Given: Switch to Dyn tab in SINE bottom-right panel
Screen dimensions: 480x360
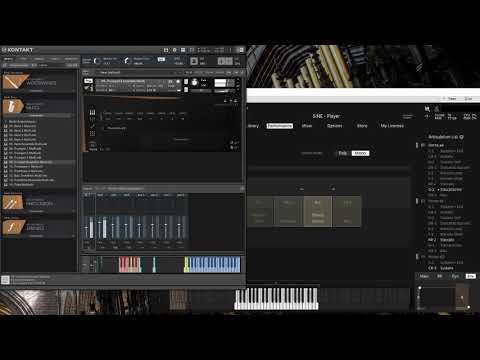Looking at the screenshot, I should (455, 276).
